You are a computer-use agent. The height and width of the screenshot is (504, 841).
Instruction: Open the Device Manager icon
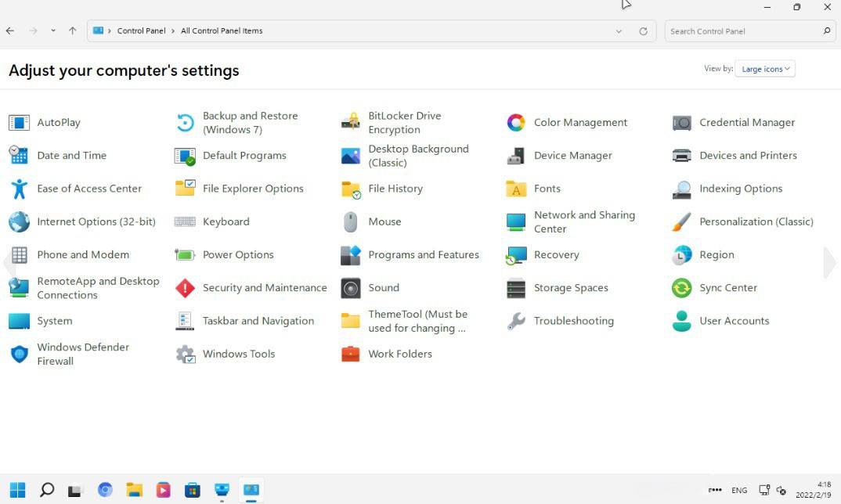click(x=516, y=156)
